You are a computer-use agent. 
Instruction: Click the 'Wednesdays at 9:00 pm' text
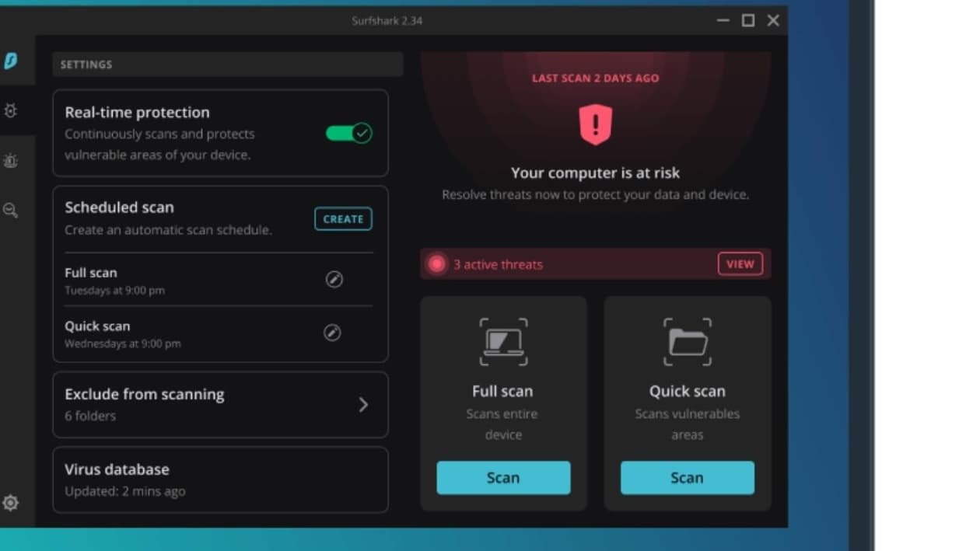pyautogui.click(x=122, y=344)
